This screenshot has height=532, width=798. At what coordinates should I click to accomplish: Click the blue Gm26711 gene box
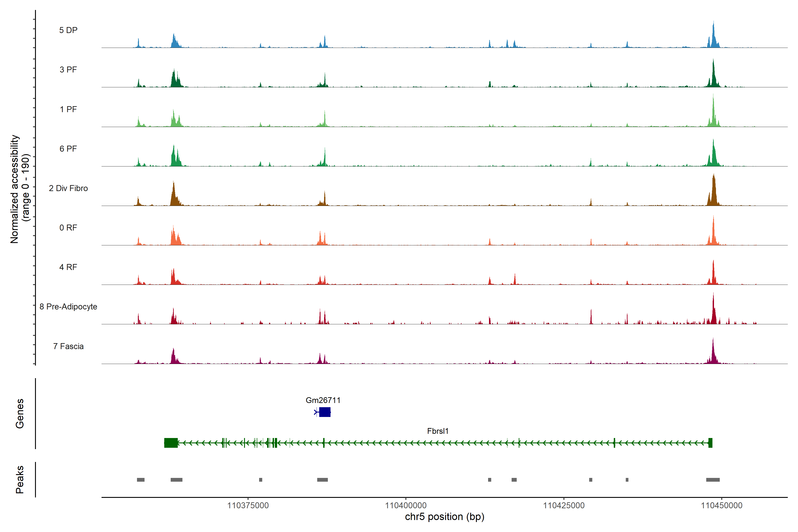click(x=325, y=412)
